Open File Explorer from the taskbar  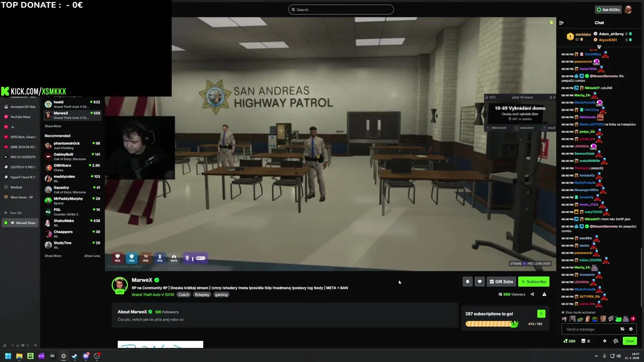click(x=19, y=356)
